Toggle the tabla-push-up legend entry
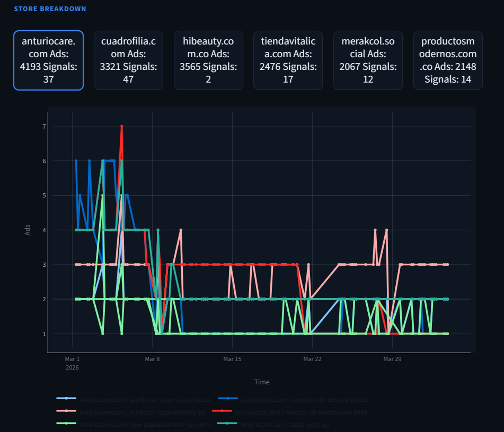504x432 pixels. point(284,424)
